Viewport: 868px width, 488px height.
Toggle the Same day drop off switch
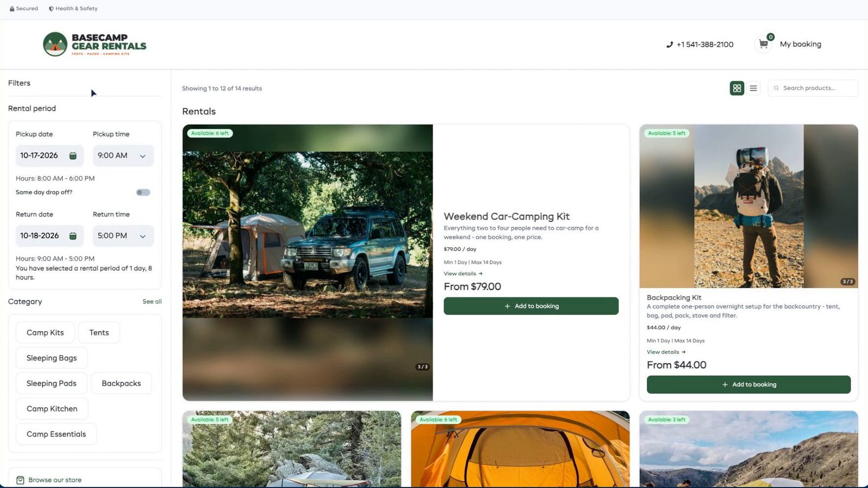pyautogui.click(x=143, y=192)
